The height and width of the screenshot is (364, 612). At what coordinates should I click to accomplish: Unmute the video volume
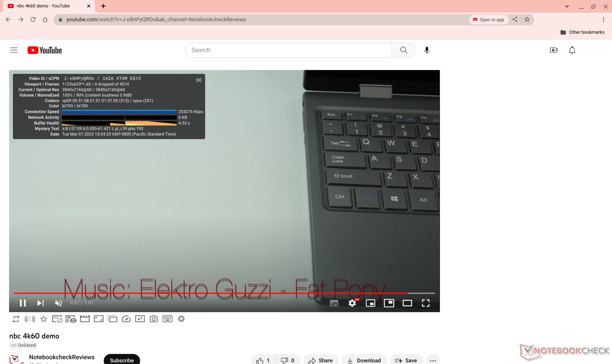point(58,303)
